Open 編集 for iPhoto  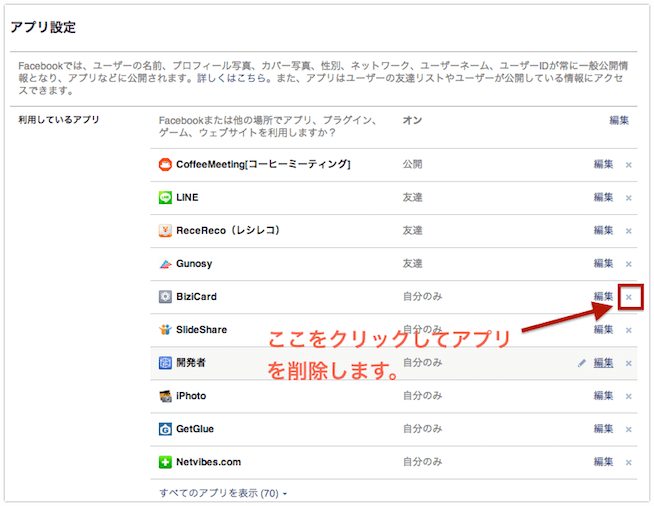604,395
